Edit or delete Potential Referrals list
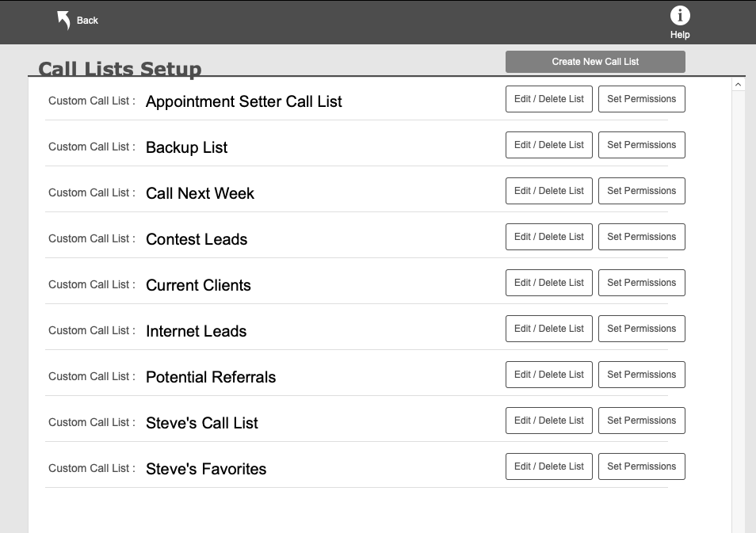 click(548, 375)
